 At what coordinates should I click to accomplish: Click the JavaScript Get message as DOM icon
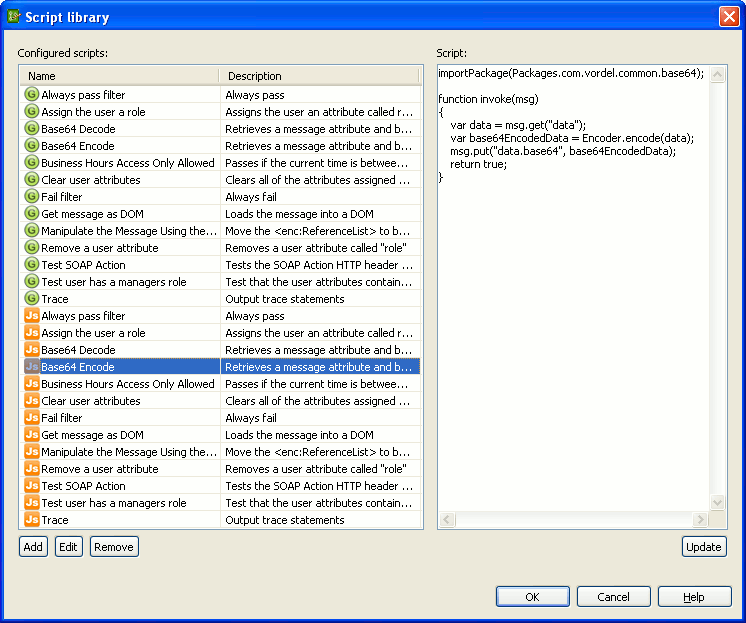click(31, 435)
